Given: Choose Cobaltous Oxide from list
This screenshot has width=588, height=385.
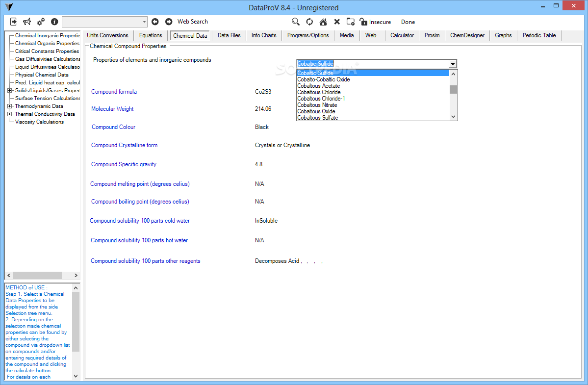Looking at the screenshot, I should 373,111.
